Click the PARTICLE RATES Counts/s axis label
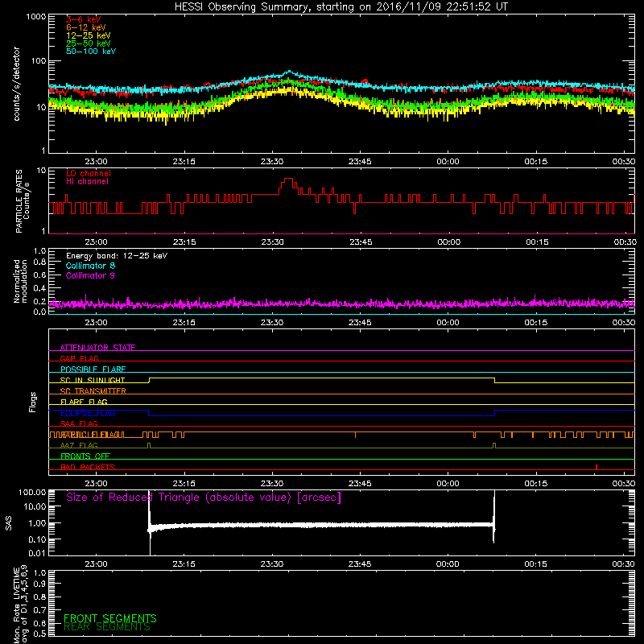The image size is (644, 644). [23, 200]
